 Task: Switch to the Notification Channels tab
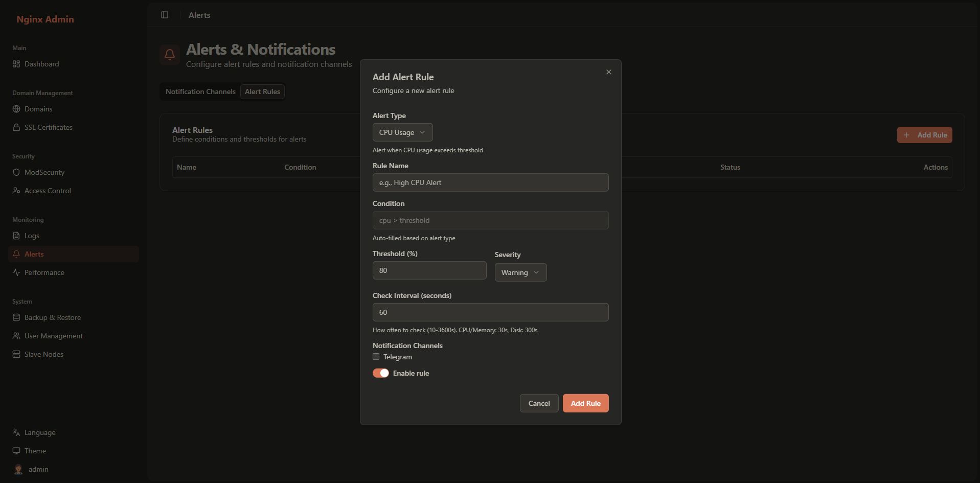pos(200,91)
